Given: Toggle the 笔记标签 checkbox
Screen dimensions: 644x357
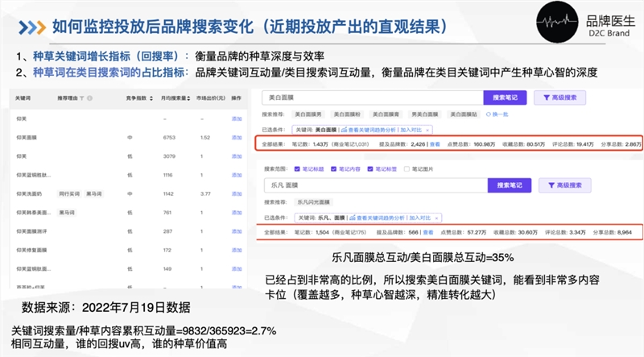Looking at the screenshot, I should [370, 169].
